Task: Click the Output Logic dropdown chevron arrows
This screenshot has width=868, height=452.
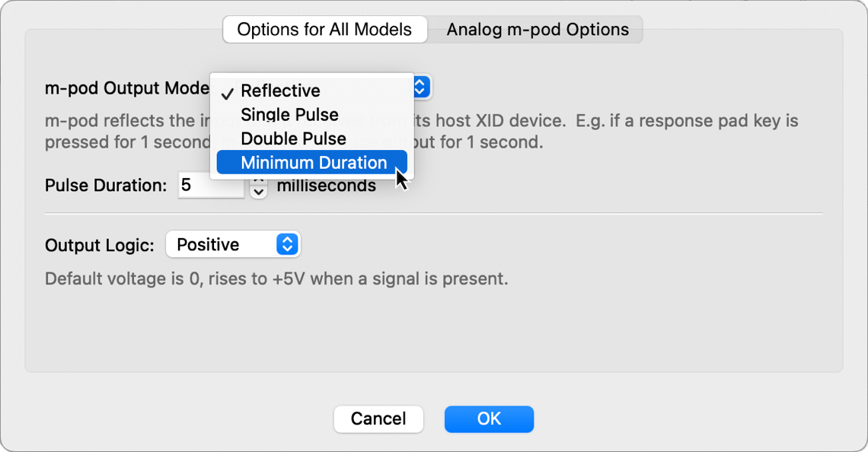Action: 287,244
